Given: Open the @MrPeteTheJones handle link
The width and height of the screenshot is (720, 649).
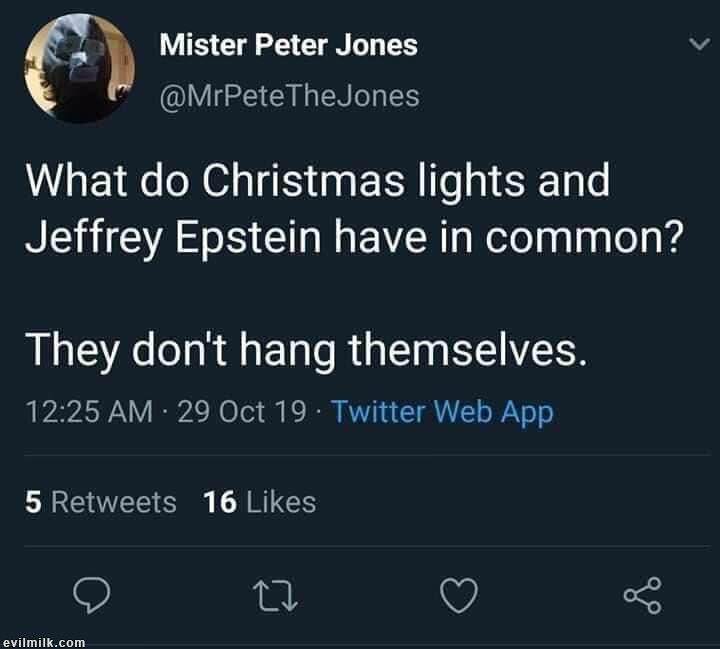Looking at the screenshot, I should point(289,95).
